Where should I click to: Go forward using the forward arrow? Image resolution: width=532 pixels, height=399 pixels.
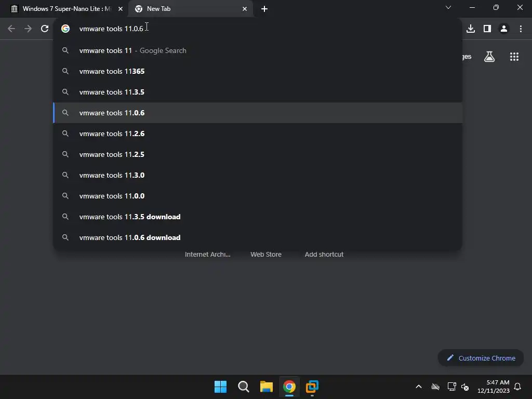[28, 29]
